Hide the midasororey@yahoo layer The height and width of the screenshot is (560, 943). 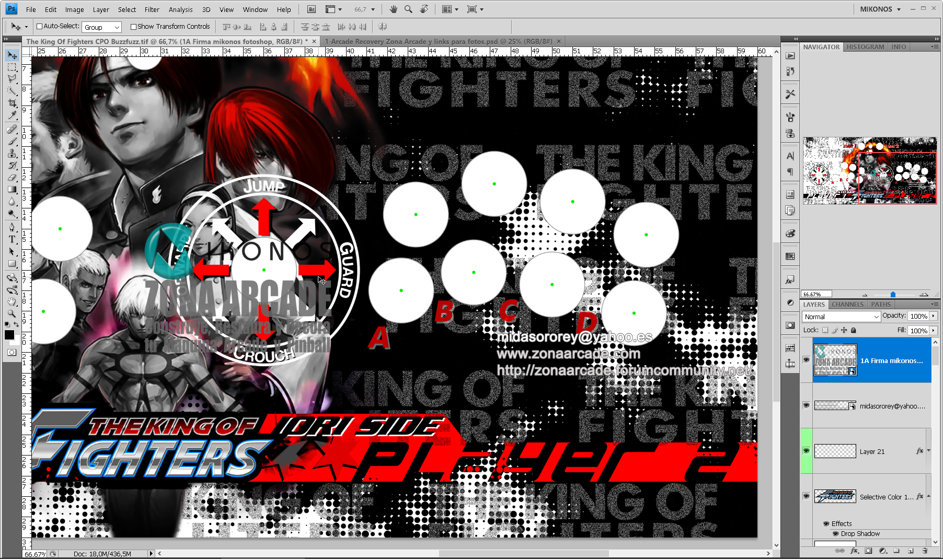(806, 405)
